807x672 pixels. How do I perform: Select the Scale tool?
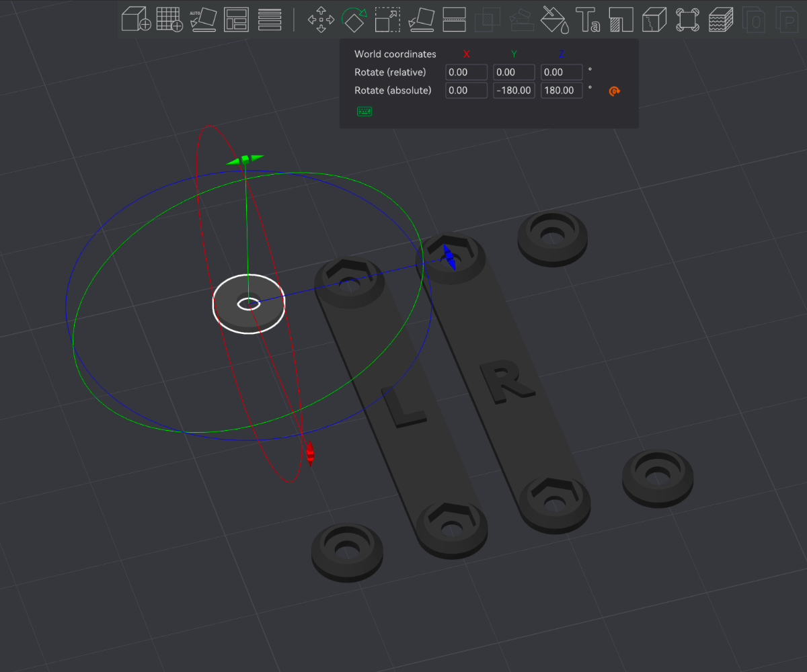[x=387, y=19]
